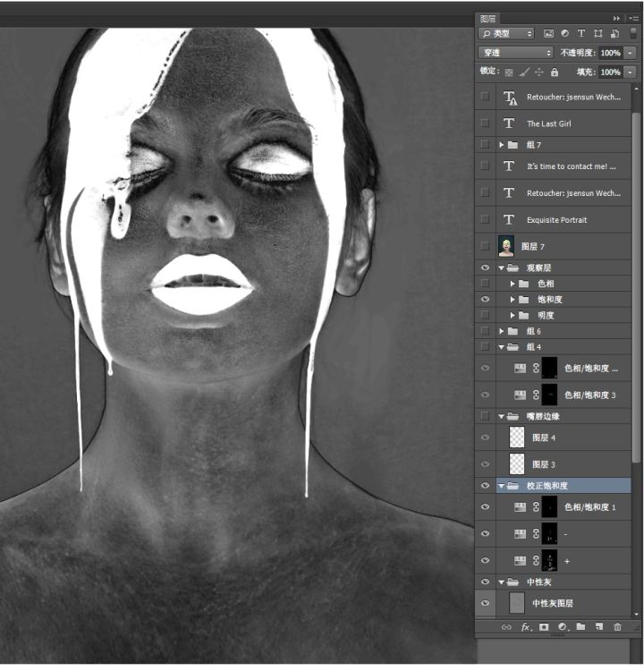Create a new layer

tap(599, 627)
